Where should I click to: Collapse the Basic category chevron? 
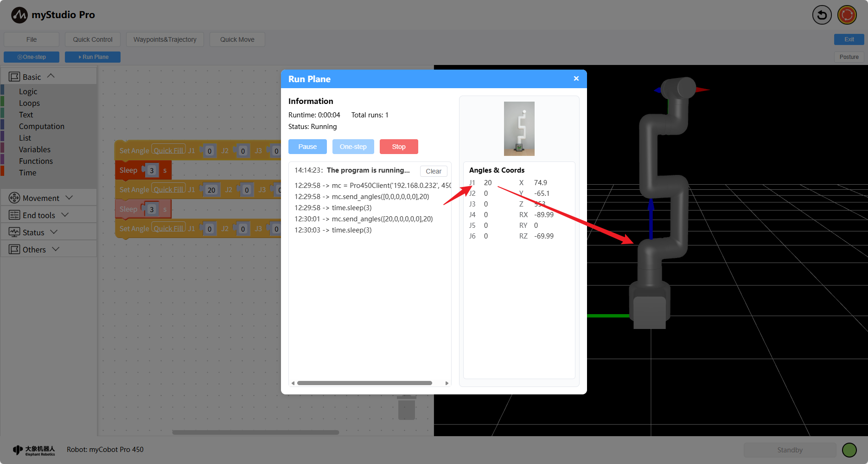click(51, 76)
